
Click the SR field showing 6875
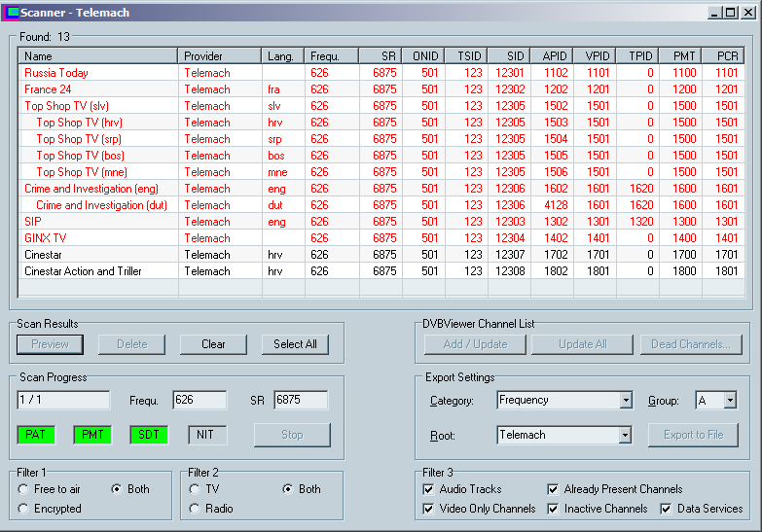point(301,400)
